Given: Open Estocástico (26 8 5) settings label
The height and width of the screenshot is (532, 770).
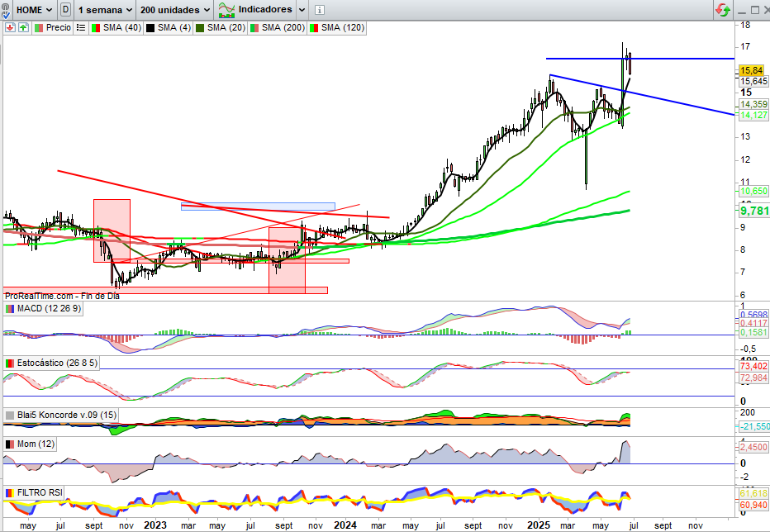Looking at the screenshot, I should click(x=51, y=363).
